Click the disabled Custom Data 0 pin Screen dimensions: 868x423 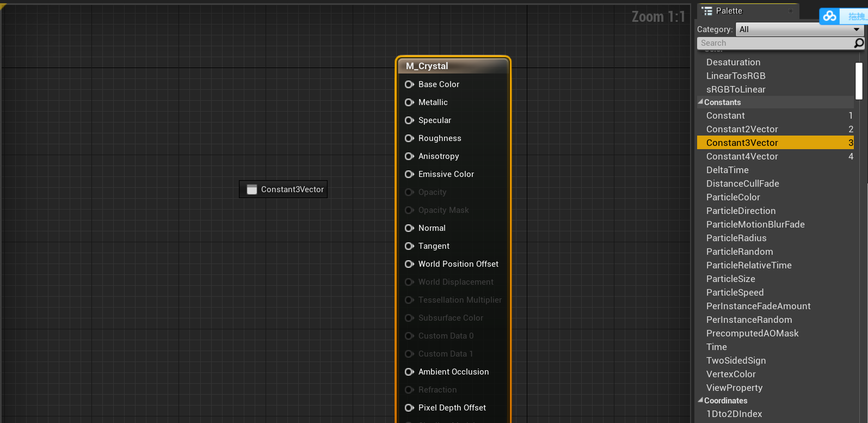click(x=409, y=336)
